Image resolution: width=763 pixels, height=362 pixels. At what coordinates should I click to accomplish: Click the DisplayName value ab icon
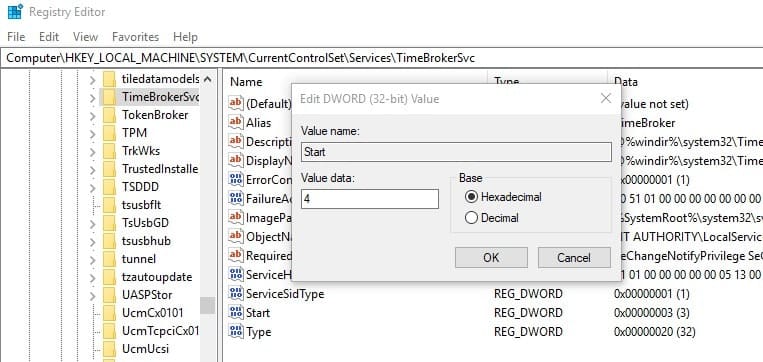[236, 160]
